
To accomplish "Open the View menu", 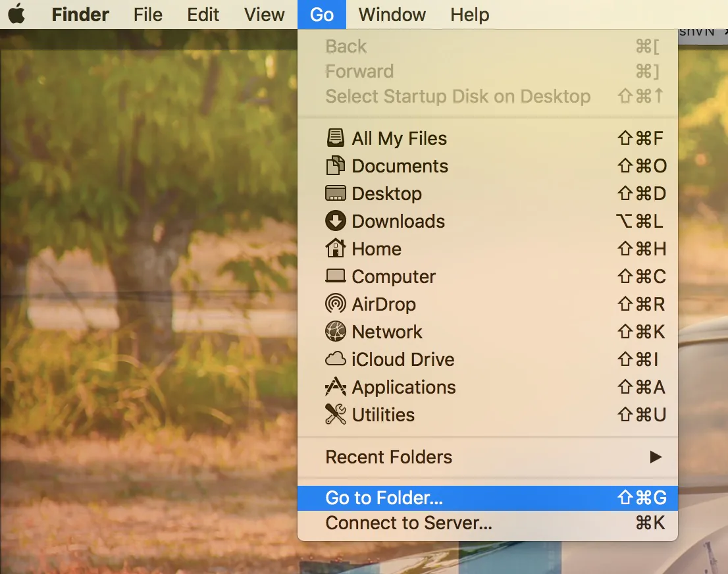I will click(264, 14).
